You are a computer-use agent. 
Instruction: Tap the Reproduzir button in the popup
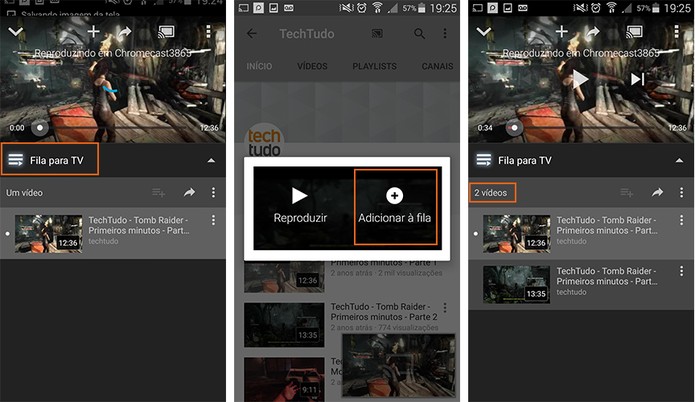[300, 206]
